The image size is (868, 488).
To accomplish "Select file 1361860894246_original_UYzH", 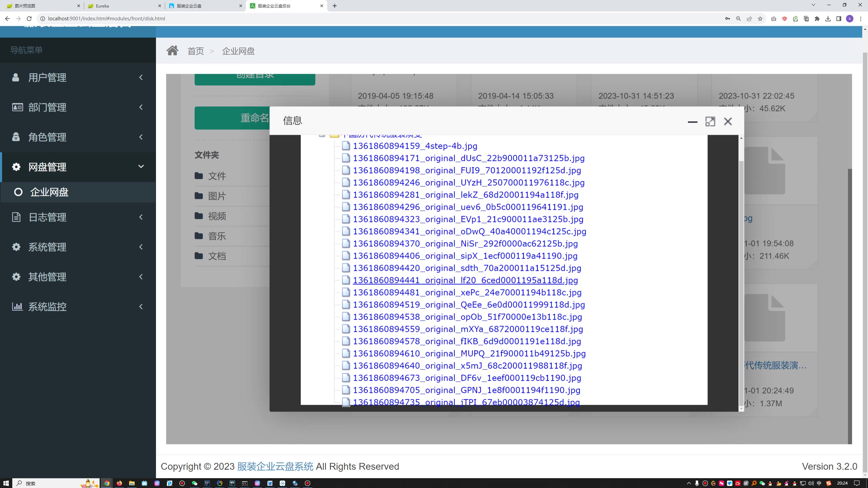I will point(469,183).
